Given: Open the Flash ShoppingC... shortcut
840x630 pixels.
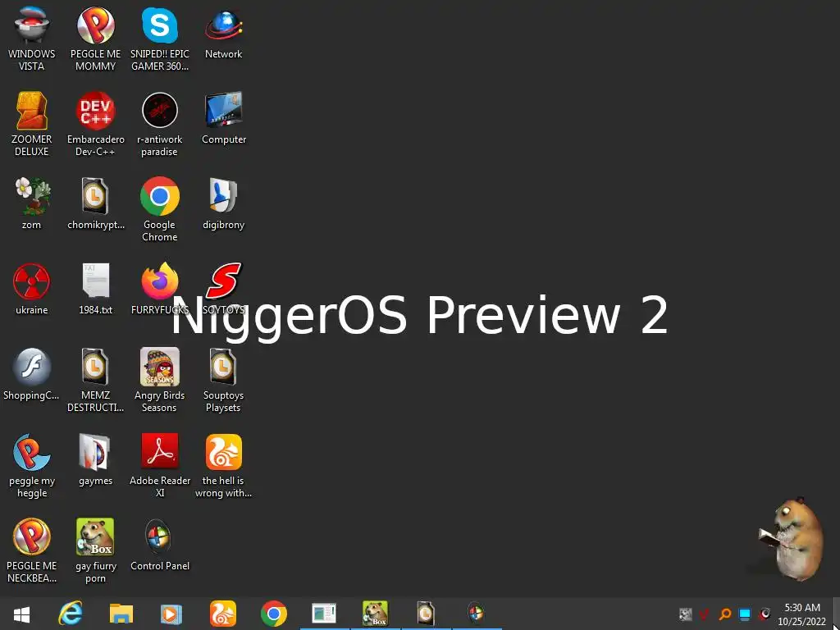Looking at the screenshot, I should [32, 373].
